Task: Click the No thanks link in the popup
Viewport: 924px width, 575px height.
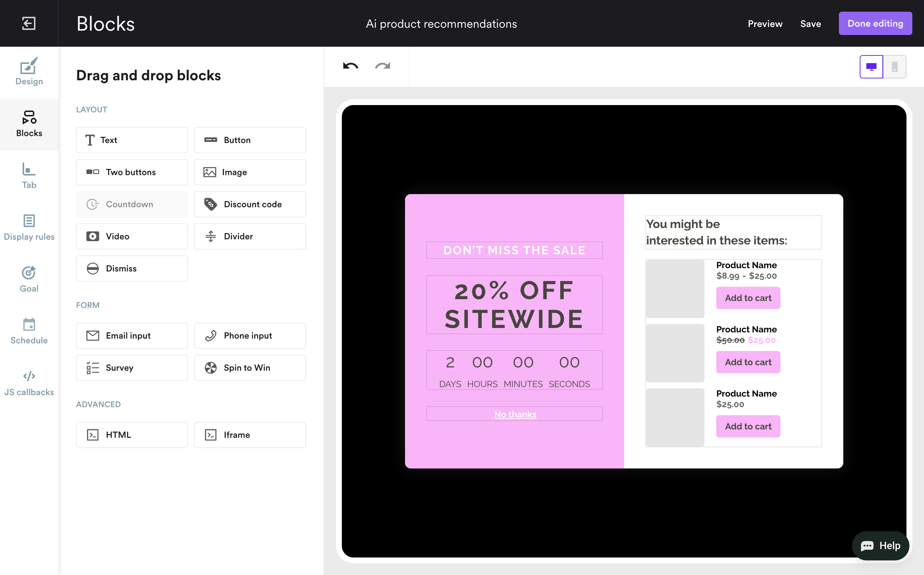Action: (x=515, y=414)
